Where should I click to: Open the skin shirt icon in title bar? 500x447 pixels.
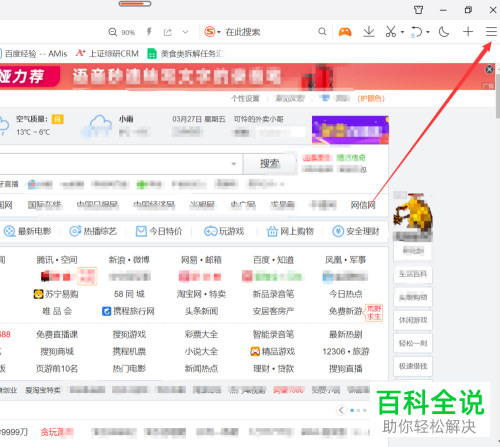pyautogui.click(x=419, y=10)
